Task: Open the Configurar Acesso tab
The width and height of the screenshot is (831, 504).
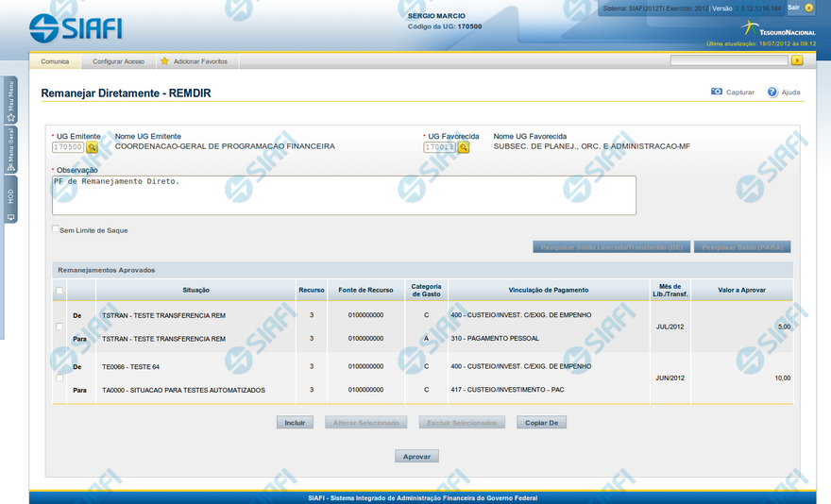Action: [x=118, y=61]
